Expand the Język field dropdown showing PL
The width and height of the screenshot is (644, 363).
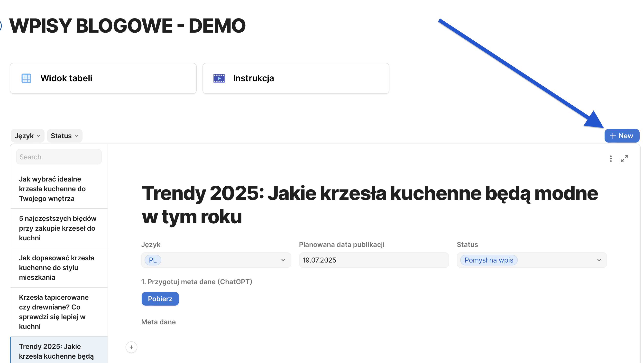(283, 260)
